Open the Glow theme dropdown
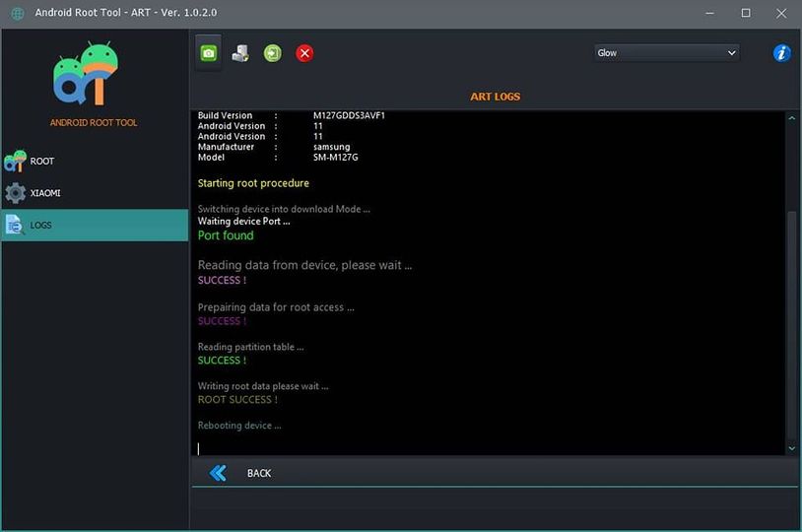Image resolution: width=802 pixels, height=532 pixels. [666, 52]
